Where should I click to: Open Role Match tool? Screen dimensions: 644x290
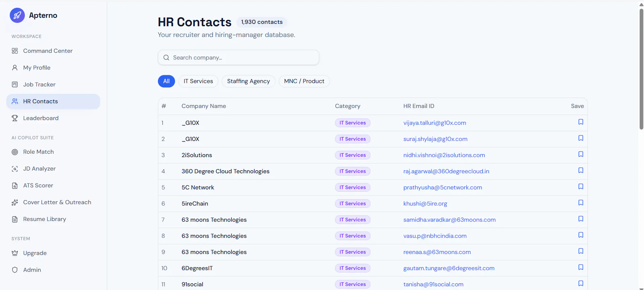(x=53, y=152)
